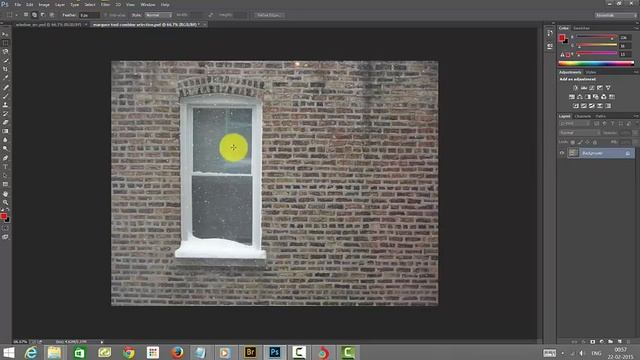Select the Clone Stamp tool
This screenshot has height=360, width=640.
click(5, 105)
